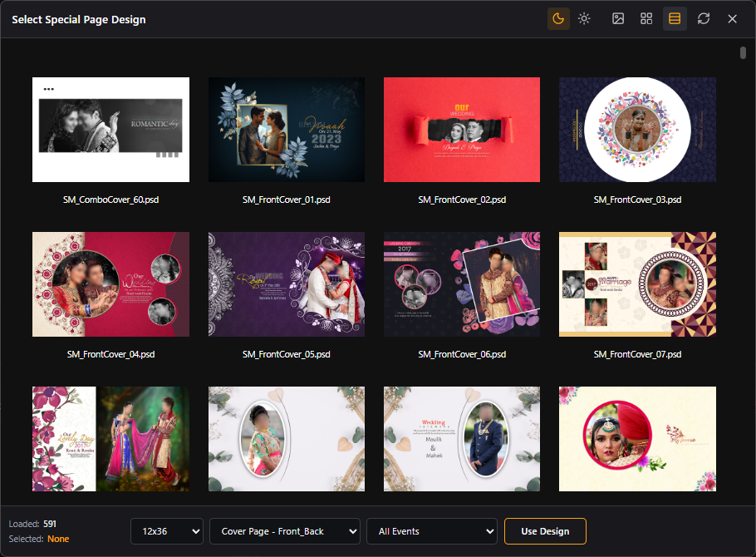Viewport: 756px width, 557px height.
Task: Click the SM_FrontCover_07.psd file name
Action: tap(637, 354)
